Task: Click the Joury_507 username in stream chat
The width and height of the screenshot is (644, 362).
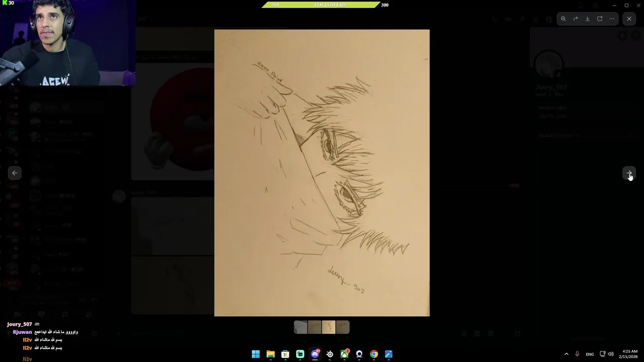Action: click(20, 324)
